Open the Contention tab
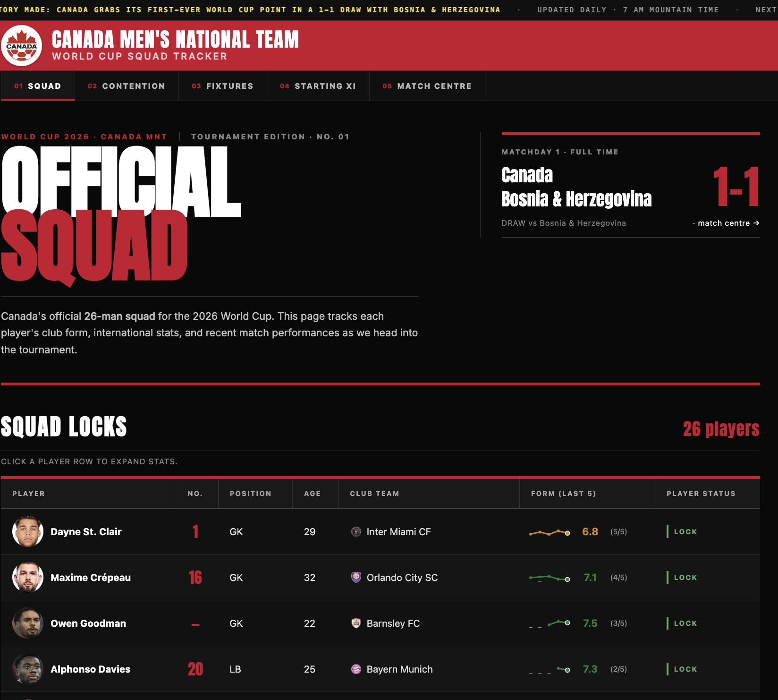The image size is (778, 700). [127, 86]
